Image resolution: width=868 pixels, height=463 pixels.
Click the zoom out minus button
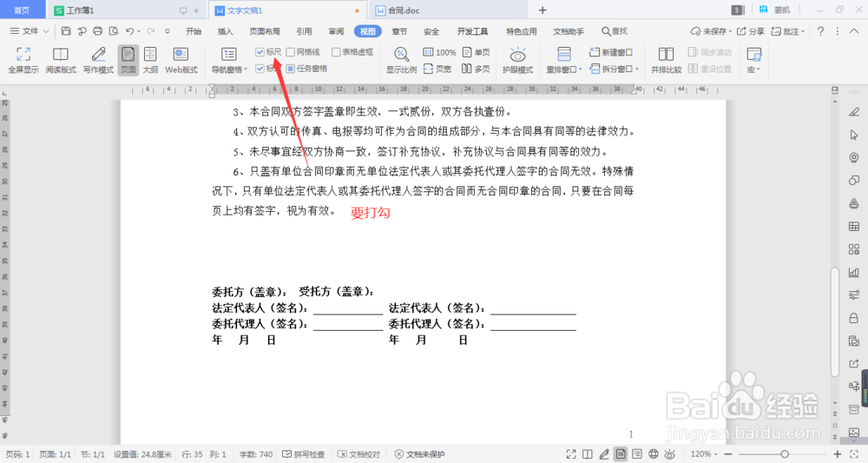coord(728,454)
